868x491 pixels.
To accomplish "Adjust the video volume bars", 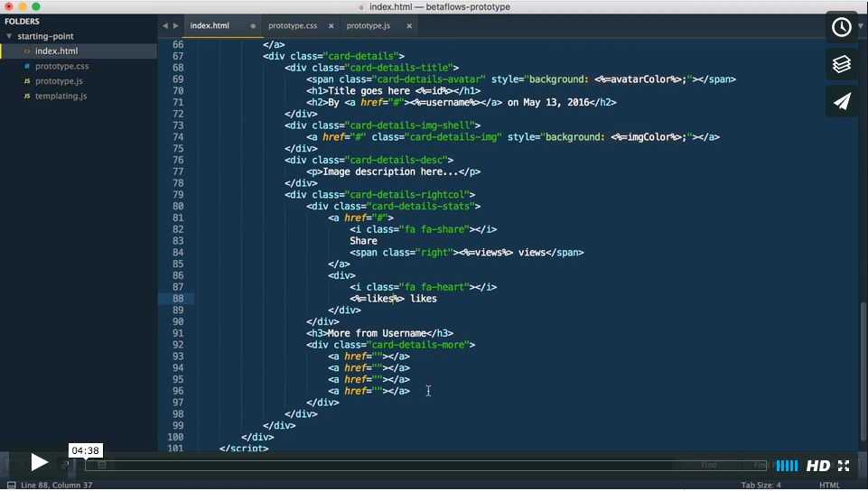I will click(787, 466).
